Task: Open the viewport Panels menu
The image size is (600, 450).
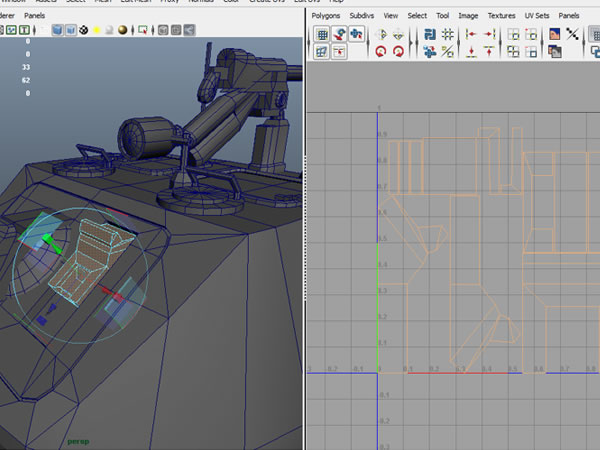Action: (x=34, y=16)
